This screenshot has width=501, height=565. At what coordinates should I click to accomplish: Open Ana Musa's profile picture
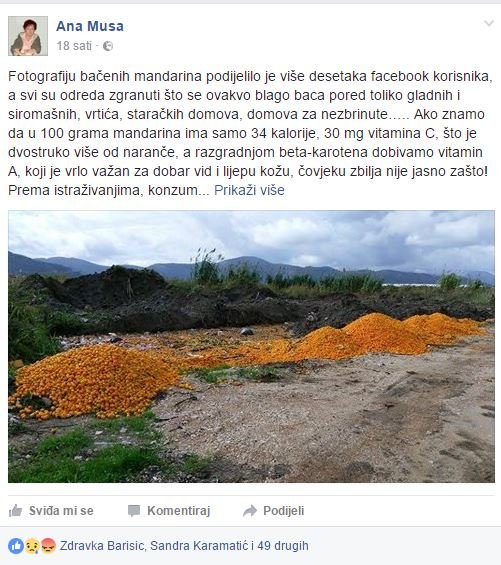click(x=28, y=36)
